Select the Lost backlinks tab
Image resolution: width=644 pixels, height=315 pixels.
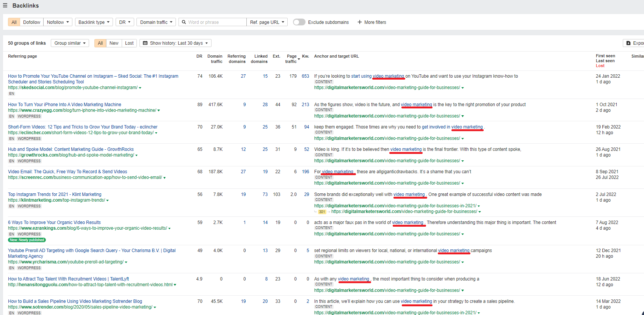click(129, 43)
